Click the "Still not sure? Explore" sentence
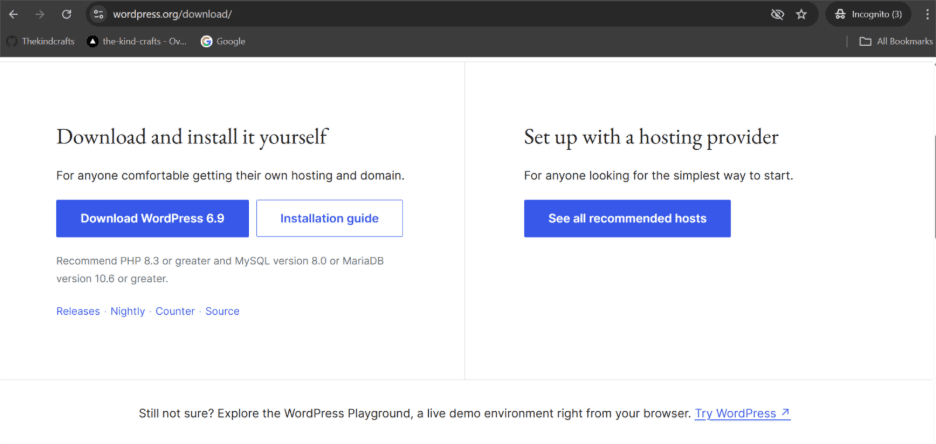Image resolution: width=936 pixels, height=444 pixels. click(x=415, y=413)
